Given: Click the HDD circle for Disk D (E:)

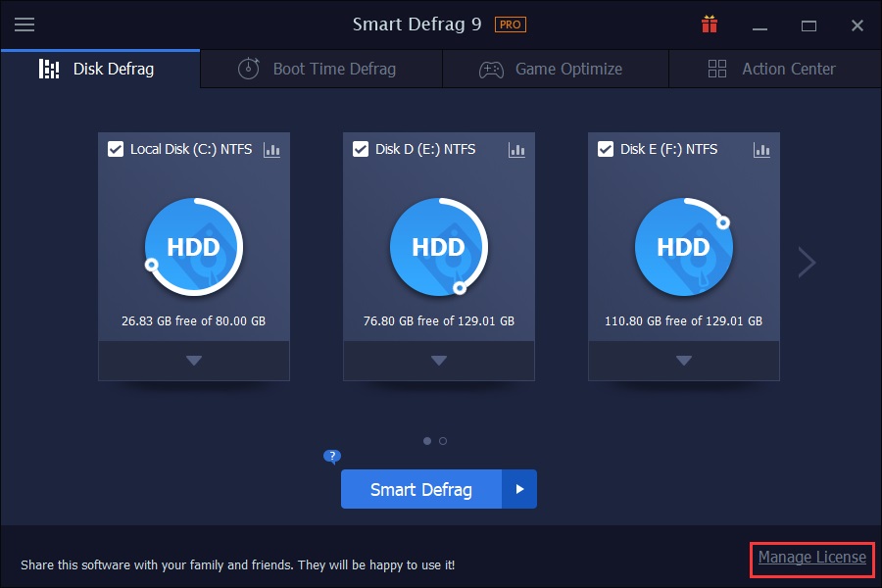Looking at the screenshot, I should [439, 247].
